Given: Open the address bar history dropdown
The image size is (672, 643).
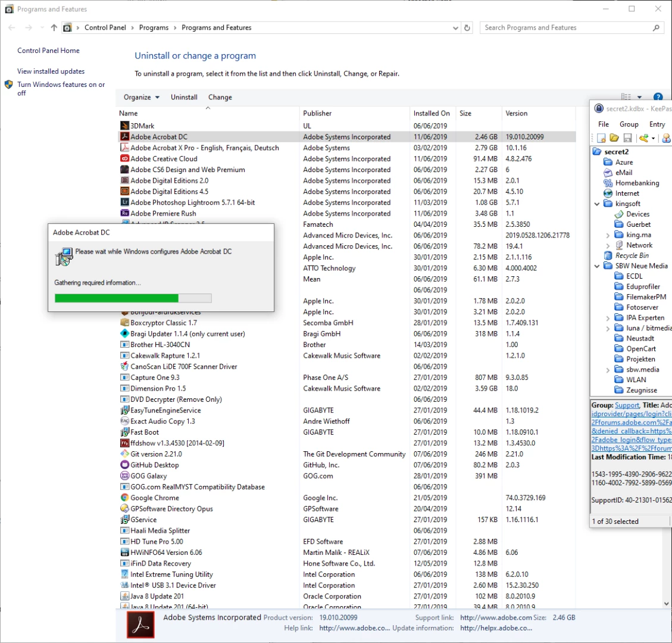Looking at the screenshot, I should tap(455, 28).
